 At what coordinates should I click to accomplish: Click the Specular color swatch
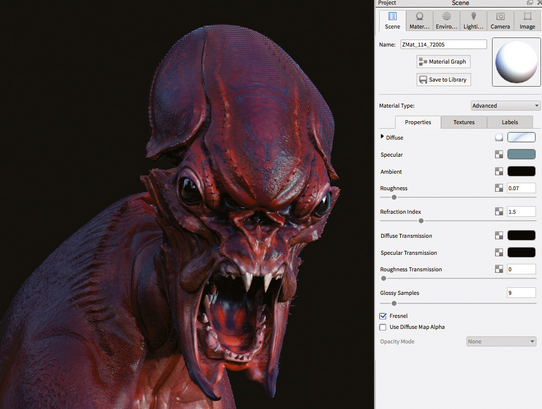(521, 154)
